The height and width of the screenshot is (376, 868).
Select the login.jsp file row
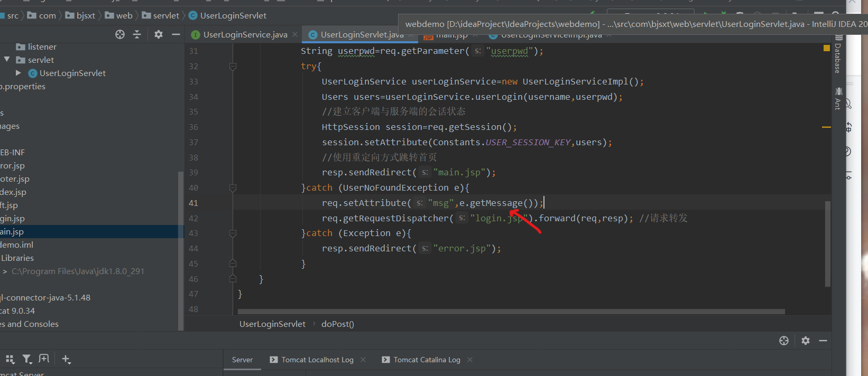click(x=90, y=219)
